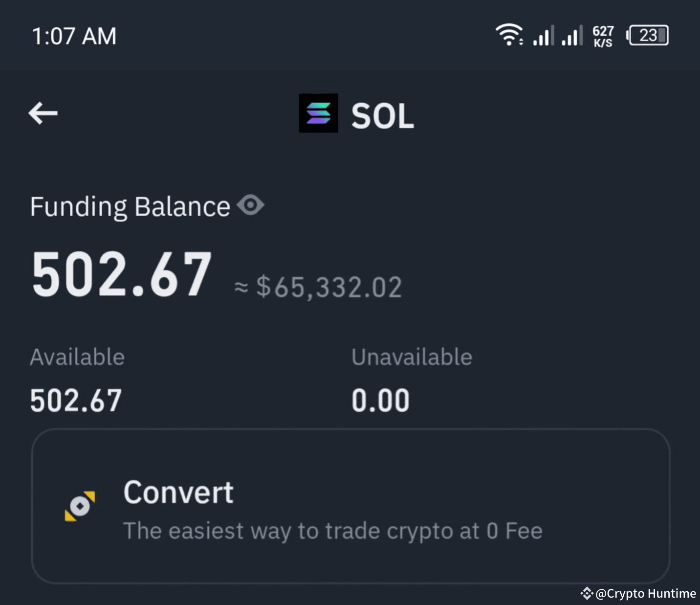Open Convert via the yellow coin icon
The image size is (700, 605).
pyautogui.click(x=81, y=505)
